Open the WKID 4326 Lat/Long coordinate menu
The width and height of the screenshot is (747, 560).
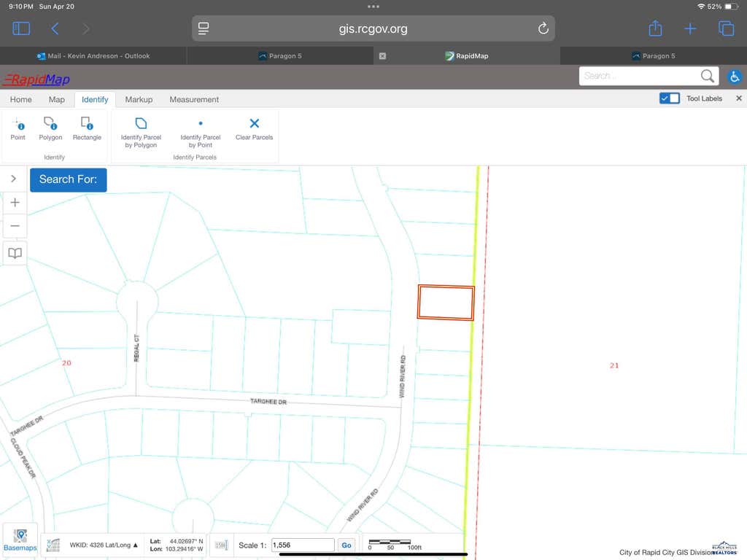click(104, 545)
